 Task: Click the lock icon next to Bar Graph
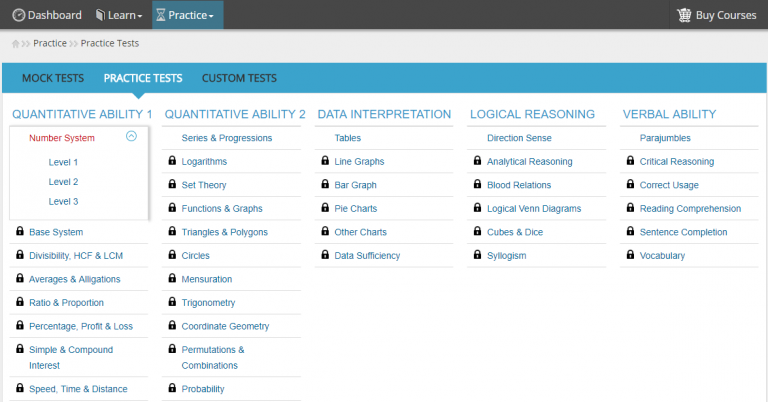[x=325, y=185]
